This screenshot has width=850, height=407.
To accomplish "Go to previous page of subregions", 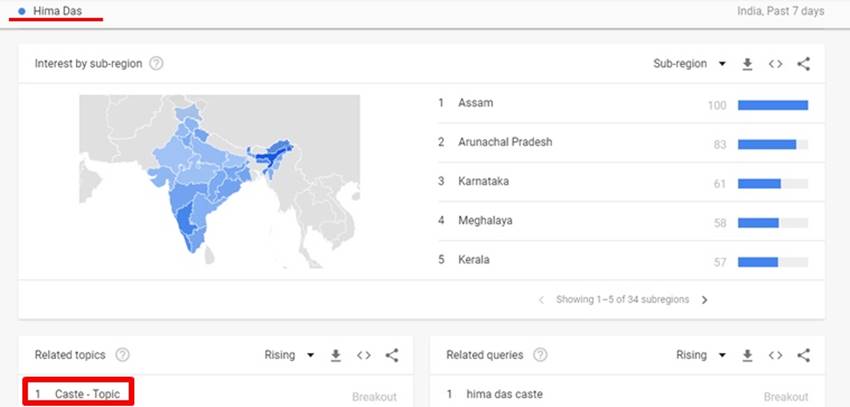I will (x=542, y=299).
